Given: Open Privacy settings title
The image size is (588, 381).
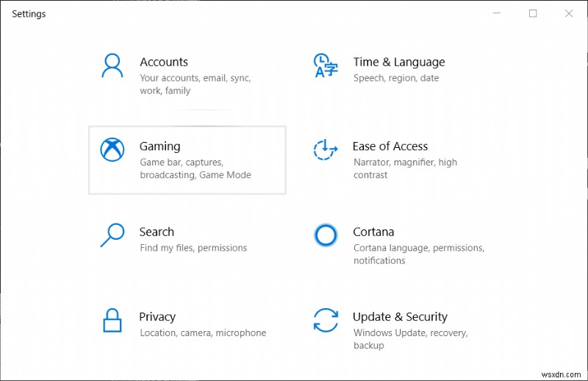Looking at the screenshot, I should [x=157, y=317].
